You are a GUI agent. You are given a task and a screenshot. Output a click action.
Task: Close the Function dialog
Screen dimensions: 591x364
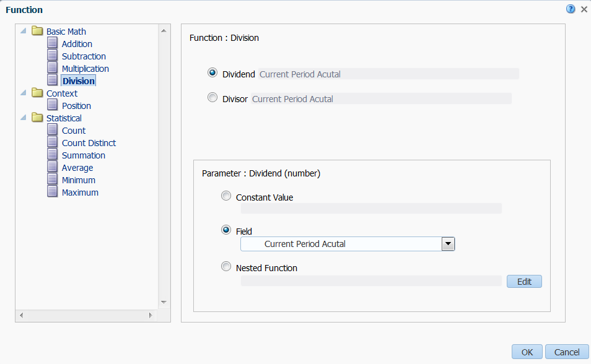point(584,9)
